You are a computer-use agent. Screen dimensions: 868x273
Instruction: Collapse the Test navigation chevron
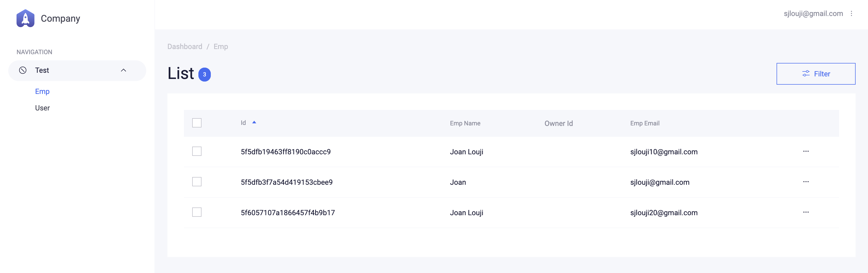(x=123, y=70)
